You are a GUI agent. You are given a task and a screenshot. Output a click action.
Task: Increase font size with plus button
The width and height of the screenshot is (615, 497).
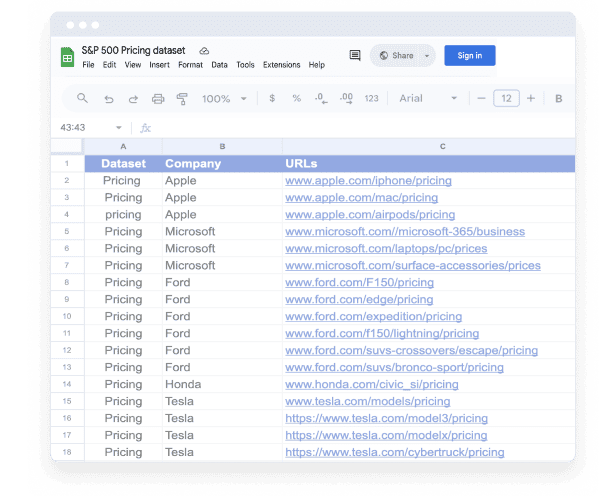coord(531,98)
